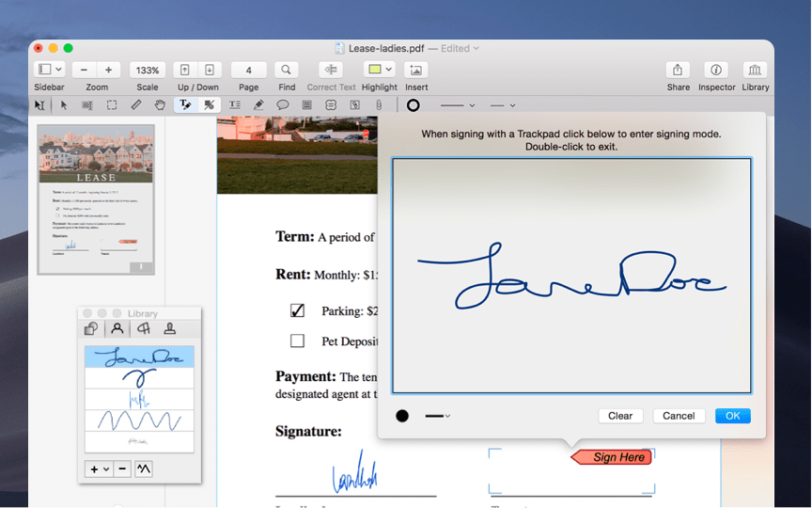
Task: Select the arrow pointer tool
Action: tap(64, 104)
